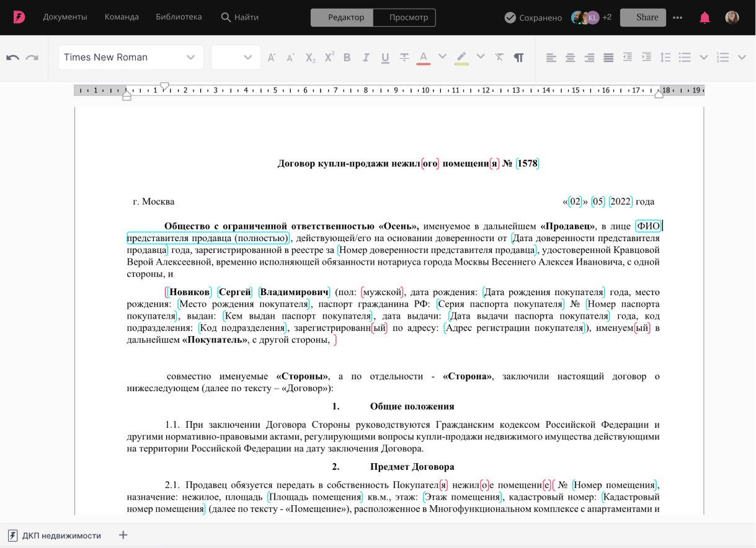
Task: Apply superscript formatting
Action: (328, 57)
